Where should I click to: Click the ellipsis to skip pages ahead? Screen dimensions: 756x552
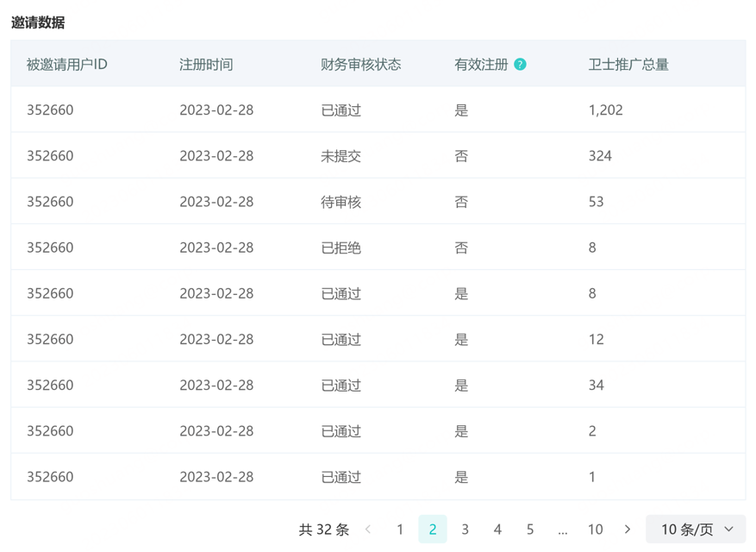point(563,530)
